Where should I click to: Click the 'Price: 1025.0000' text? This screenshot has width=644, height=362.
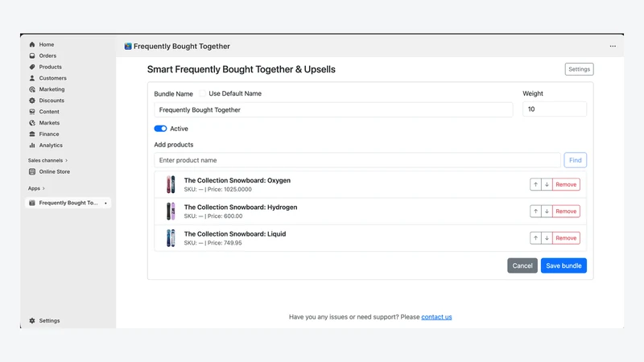[229, 189]
